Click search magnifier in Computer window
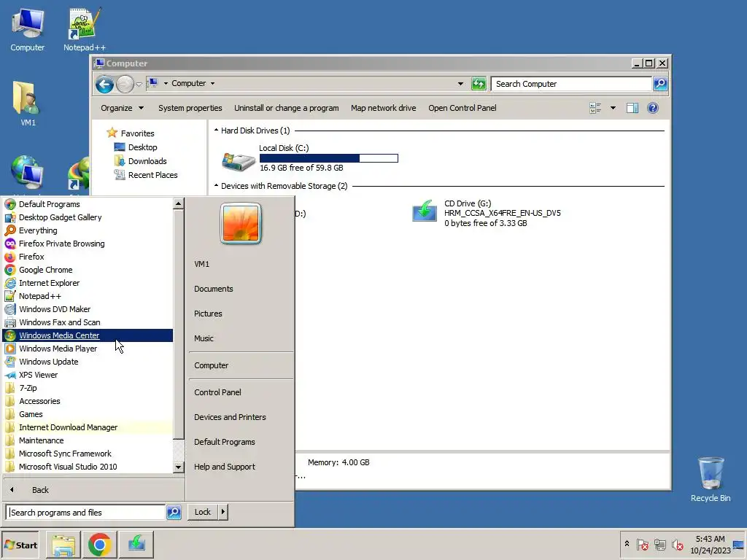 pos(659,84)
